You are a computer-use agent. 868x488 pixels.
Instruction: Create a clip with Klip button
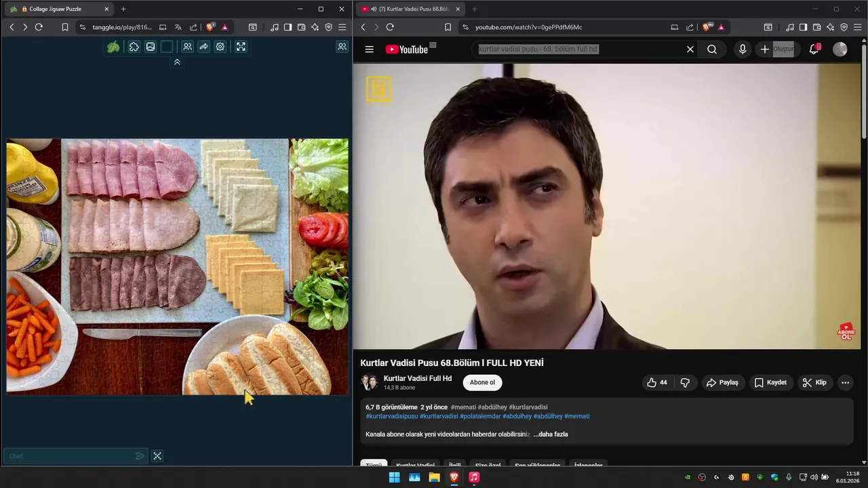pos(814,382)
